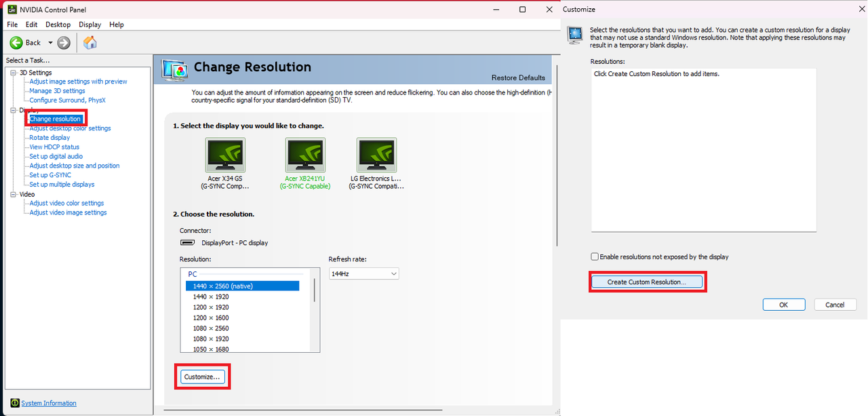
Task: Select Adjust video color settings
Action: (x=66, y=203)
